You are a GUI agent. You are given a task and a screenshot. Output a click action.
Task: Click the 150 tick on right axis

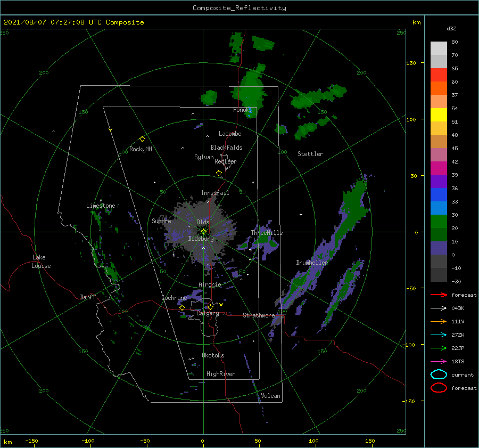click(411, 63)
